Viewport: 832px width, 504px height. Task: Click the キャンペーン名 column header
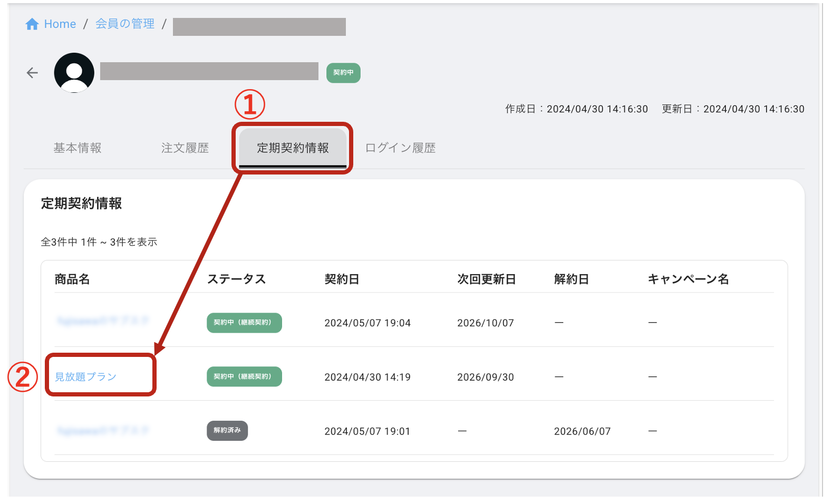[x=689, y=279]
